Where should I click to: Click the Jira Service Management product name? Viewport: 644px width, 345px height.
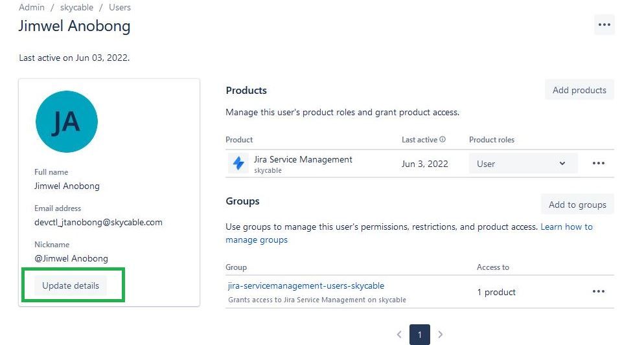coord(303,160)
